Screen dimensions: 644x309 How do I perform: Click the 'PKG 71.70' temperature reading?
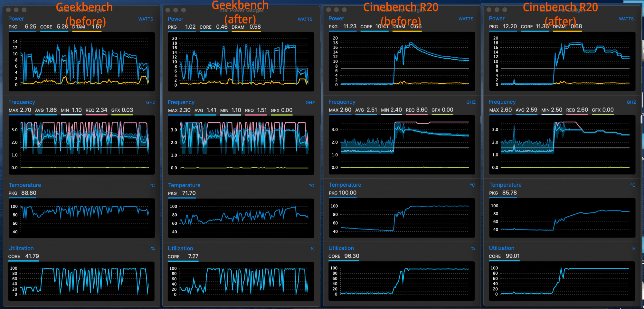pos(182,193)
